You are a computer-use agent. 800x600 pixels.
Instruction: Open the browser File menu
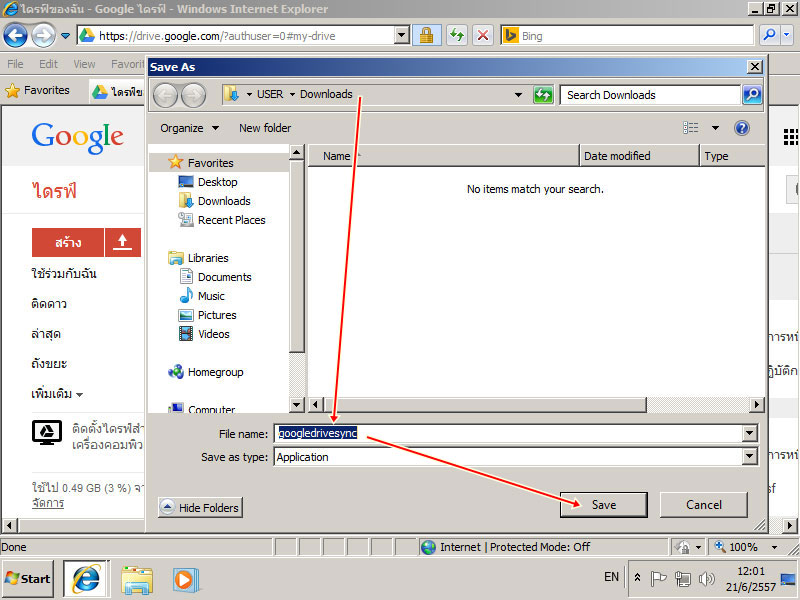tap(15, 64)
